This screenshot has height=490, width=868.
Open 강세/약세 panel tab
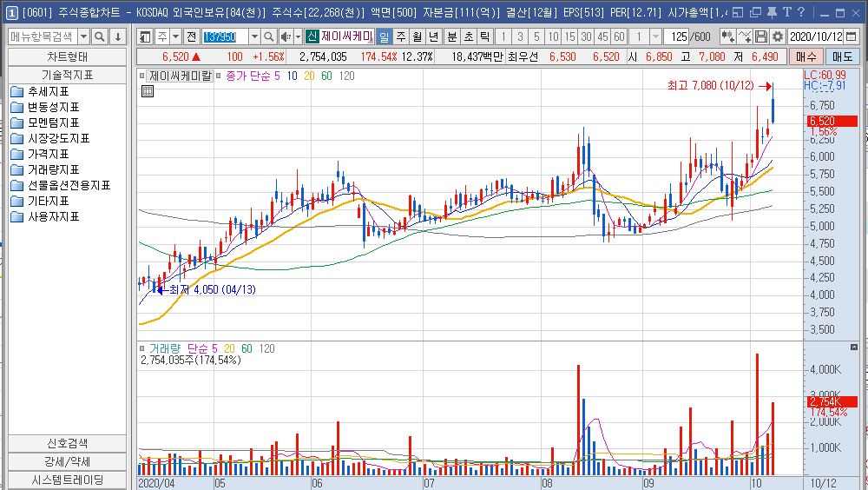click(x=68, y=461)
